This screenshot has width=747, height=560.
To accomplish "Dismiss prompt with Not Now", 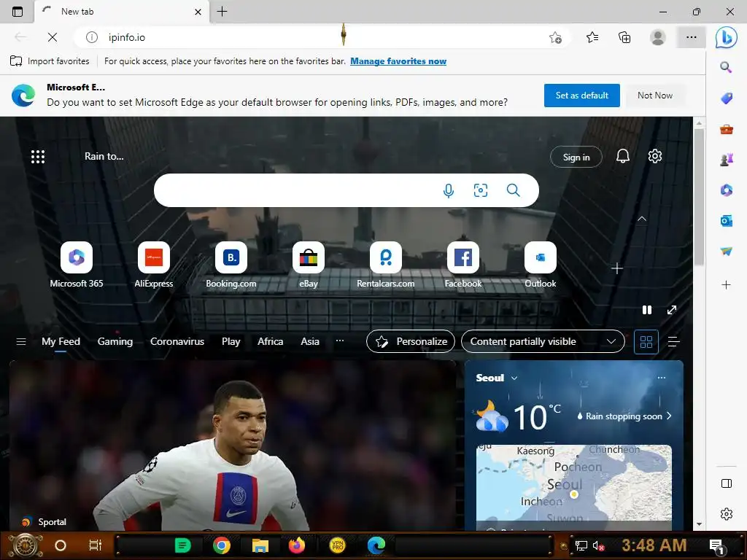I will [655, 96].
